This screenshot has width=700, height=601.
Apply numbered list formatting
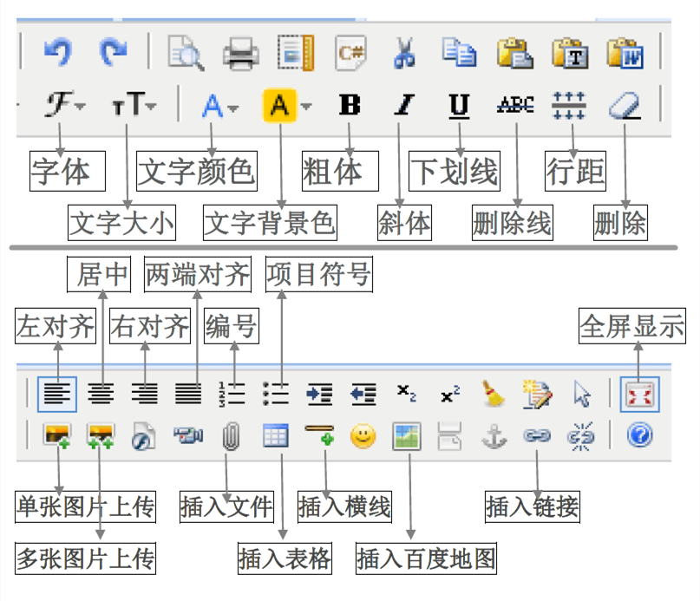232,395
